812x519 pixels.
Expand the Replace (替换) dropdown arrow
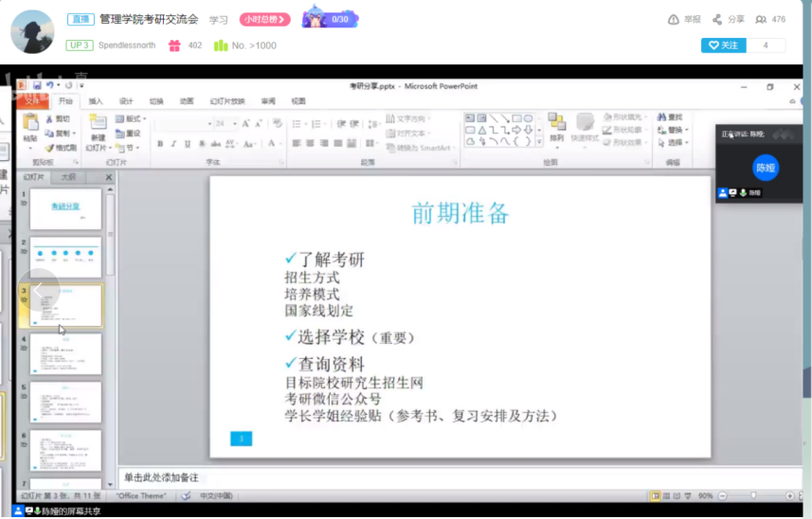(x=686, y=131)
